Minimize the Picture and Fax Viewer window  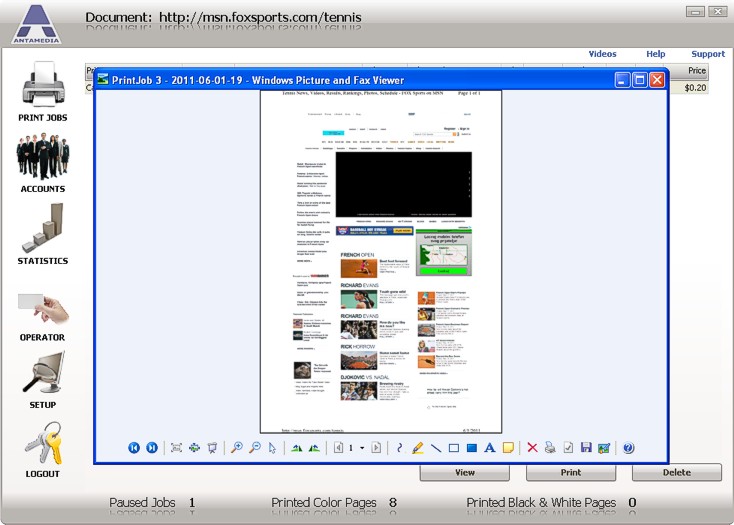click(x=622, y=80)
